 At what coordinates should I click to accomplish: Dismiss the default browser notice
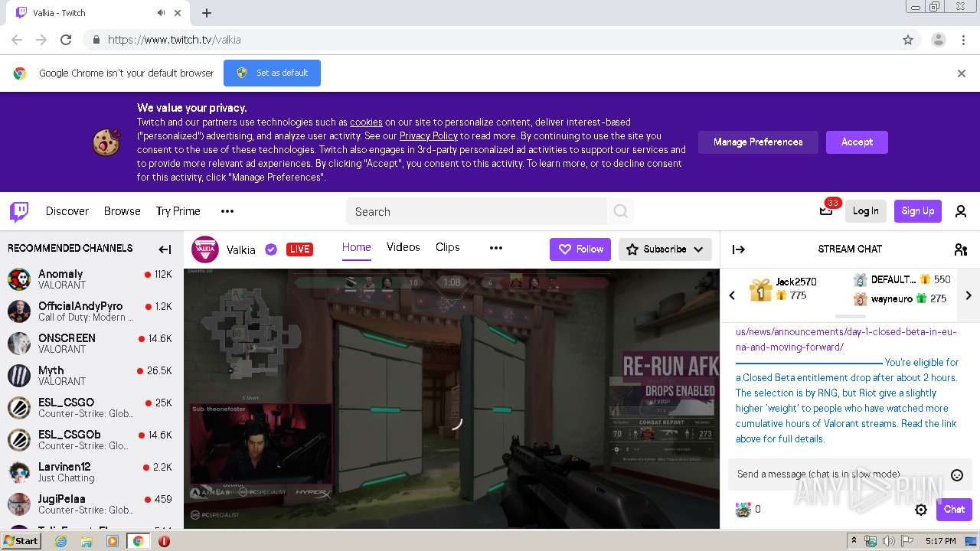[962, 73]
